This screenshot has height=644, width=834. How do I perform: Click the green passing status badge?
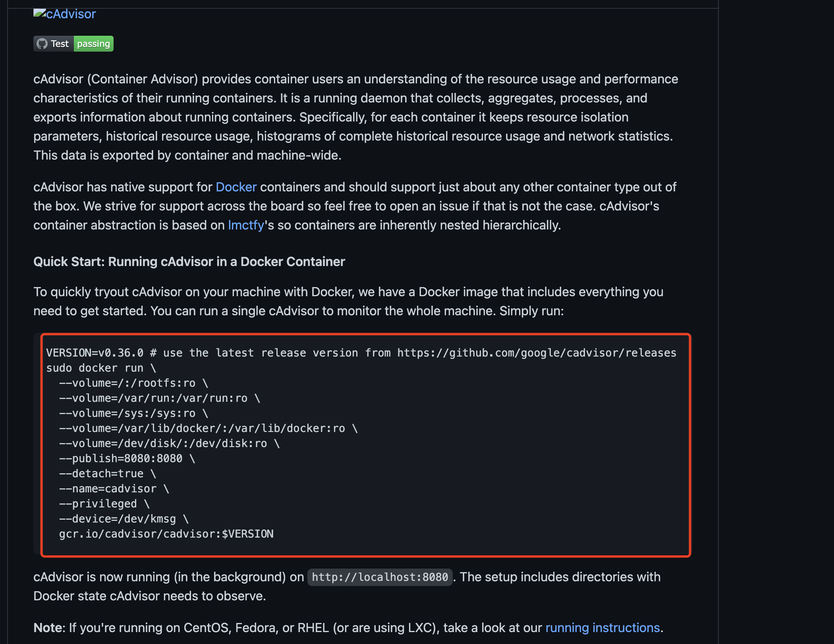(x=93, y=44)
